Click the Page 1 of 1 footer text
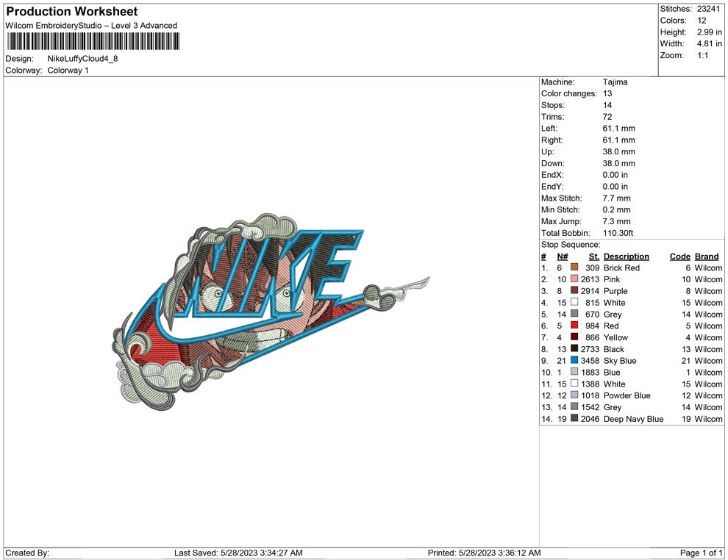 [701, 553]
